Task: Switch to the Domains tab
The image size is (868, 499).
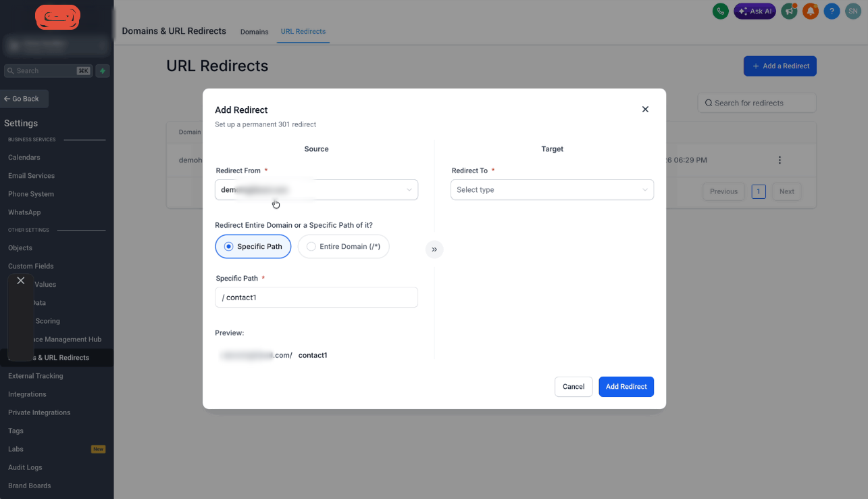Action: coord(255,32)
